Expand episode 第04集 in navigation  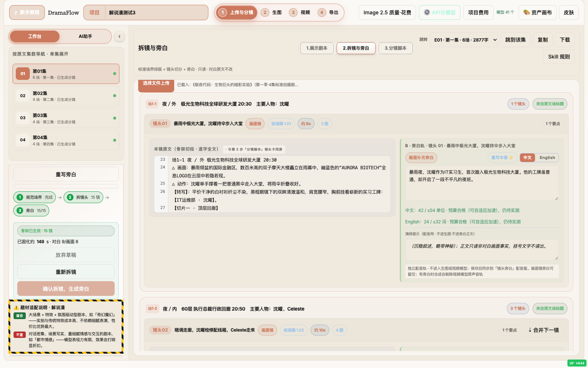click(x=66, y=140)
